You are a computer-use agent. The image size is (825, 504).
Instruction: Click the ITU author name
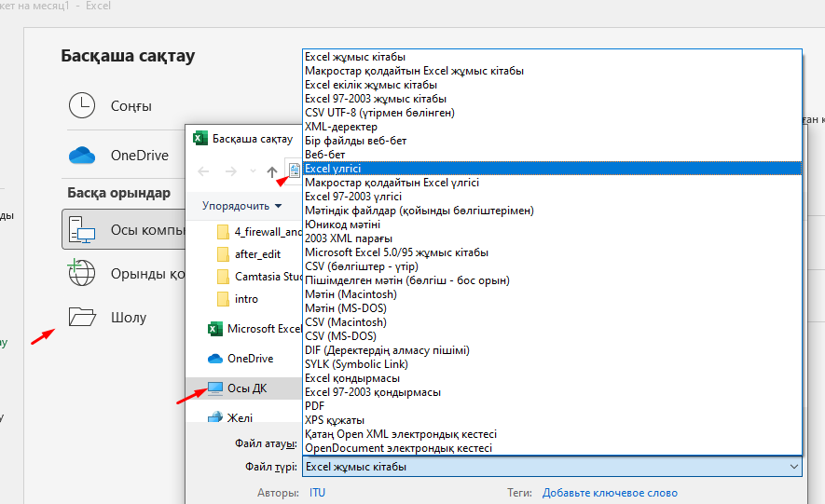(x=317, y=493)
